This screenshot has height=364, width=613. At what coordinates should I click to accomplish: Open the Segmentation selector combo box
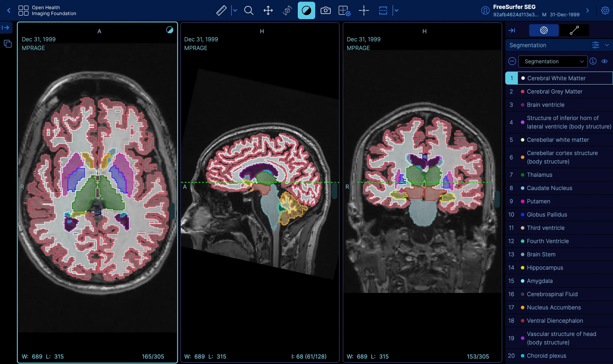click(x=553, y=61)
